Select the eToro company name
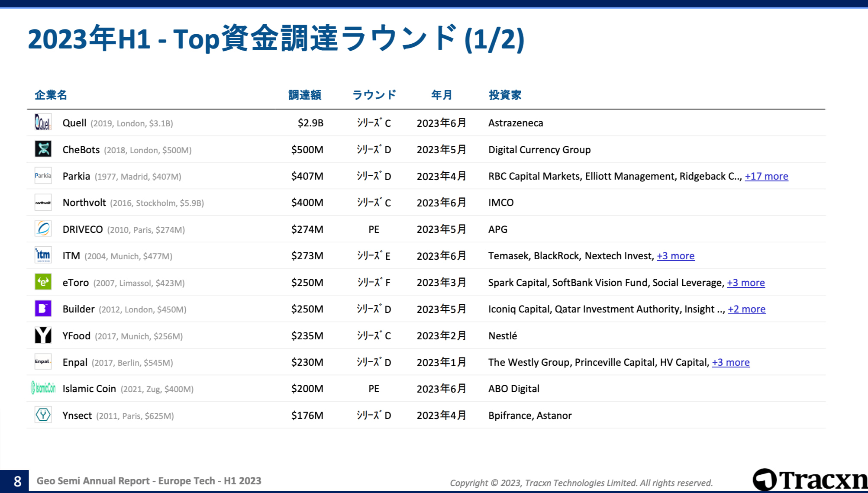 click(75, 283)
